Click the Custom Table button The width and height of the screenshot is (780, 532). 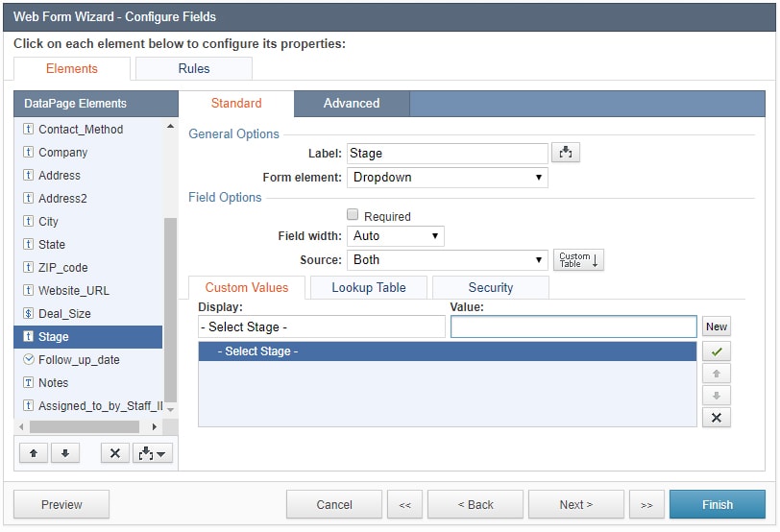578,260
